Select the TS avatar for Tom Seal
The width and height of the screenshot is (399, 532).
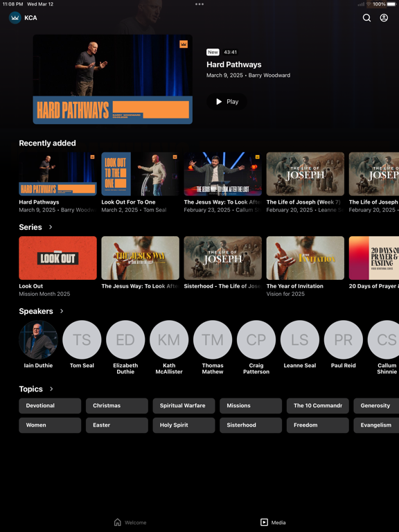coord(82,339)
